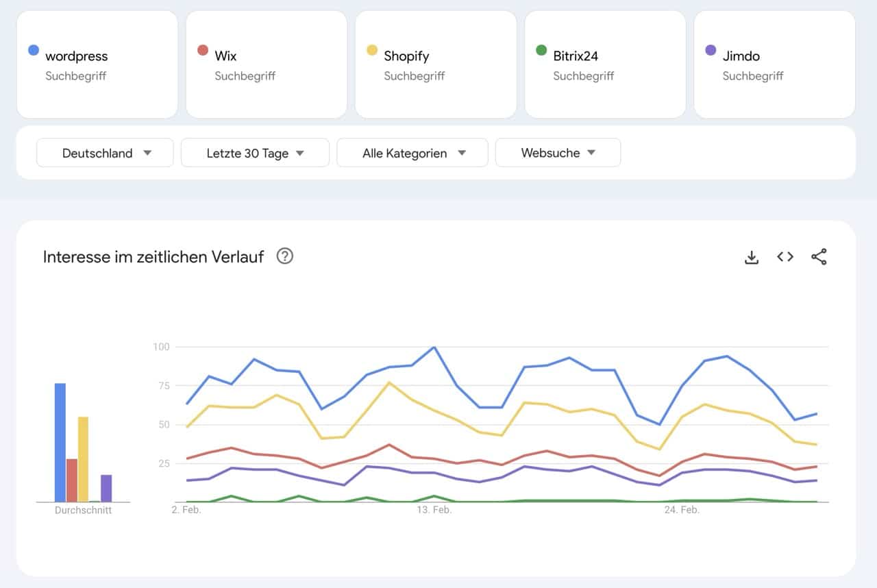
Task: Click the 75 value on the y-axis
Action: point(163,386)
